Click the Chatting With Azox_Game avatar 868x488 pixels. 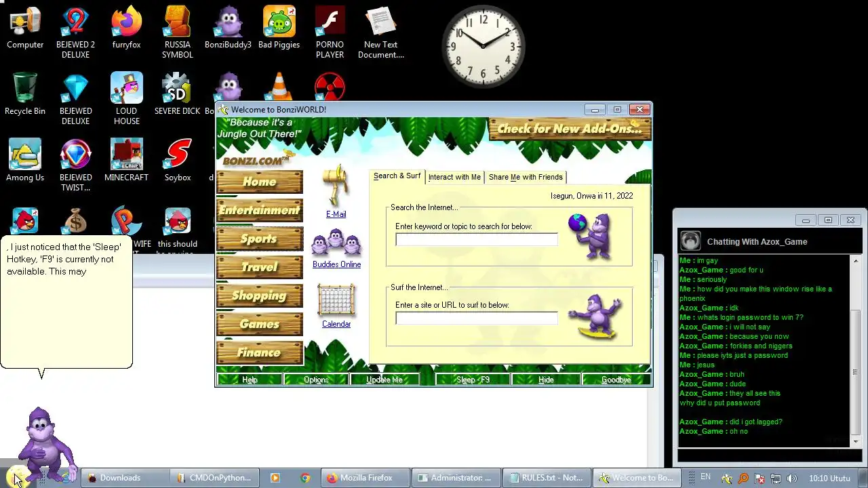tap(690, 241)
